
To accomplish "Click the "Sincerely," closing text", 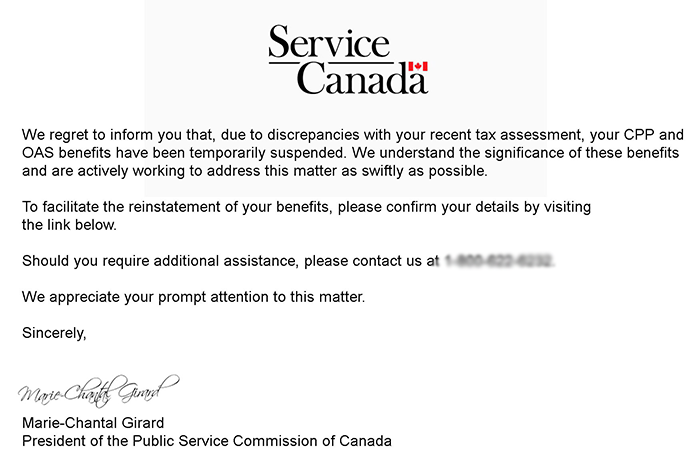I will [54, 333].
